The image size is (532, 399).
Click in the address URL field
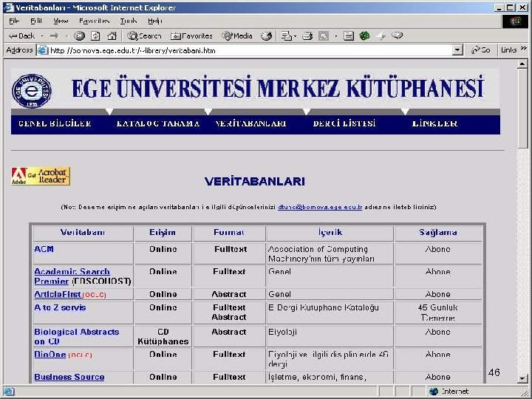(x=250, y=50)
